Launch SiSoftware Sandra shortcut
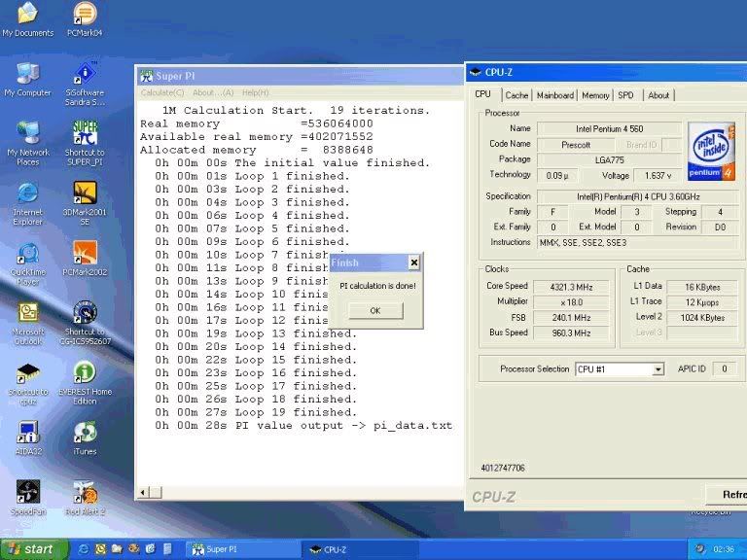Image resolution: width=747 pixels, height=560 pixels. (x=85, y=85)
